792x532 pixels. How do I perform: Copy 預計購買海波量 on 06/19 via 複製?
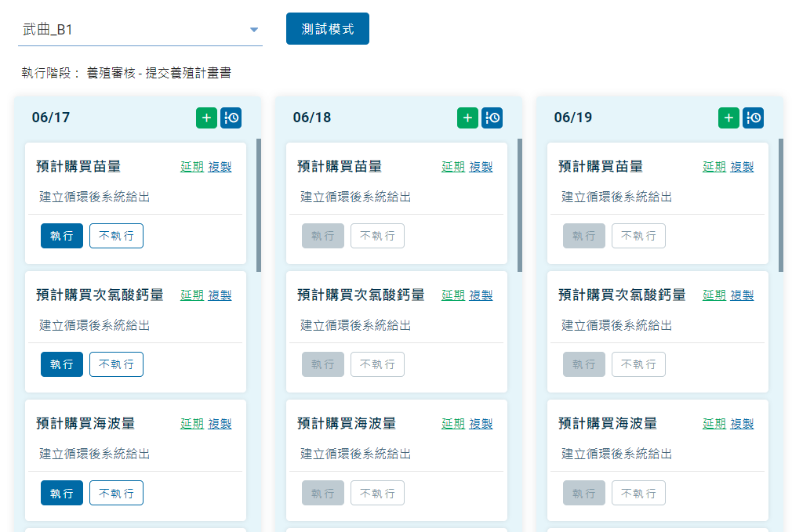click(x=743, y=424)
